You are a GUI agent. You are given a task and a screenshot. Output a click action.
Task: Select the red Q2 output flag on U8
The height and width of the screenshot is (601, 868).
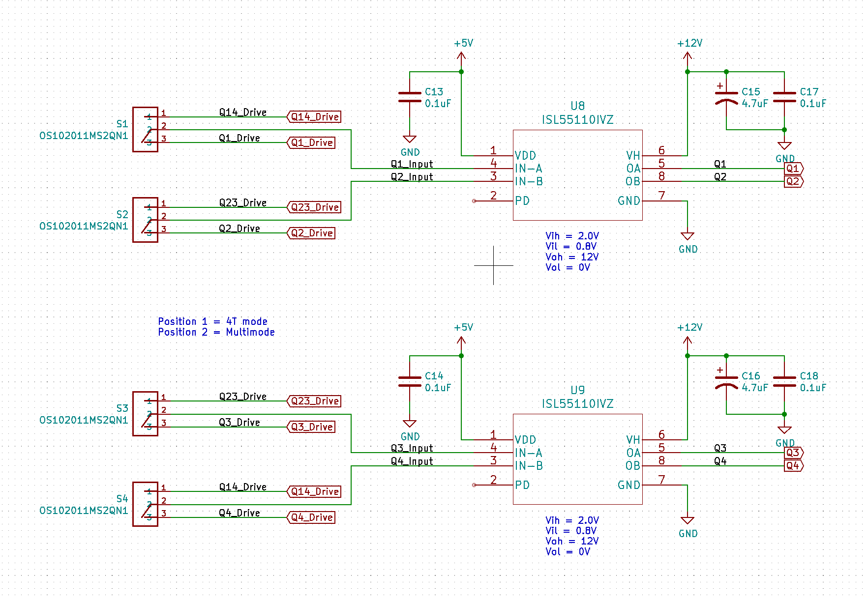tap(794, 181)
